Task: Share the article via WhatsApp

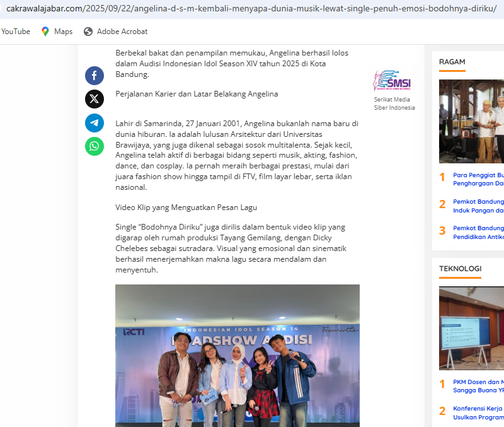Action: 94,146
